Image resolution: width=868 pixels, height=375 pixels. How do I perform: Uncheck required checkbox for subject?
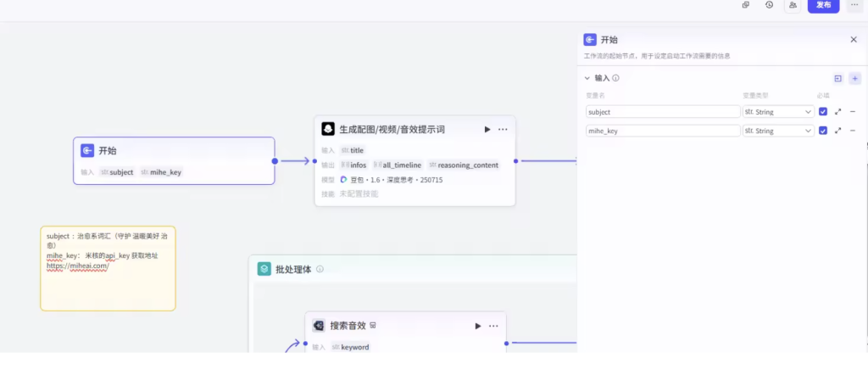pos(823,111)
